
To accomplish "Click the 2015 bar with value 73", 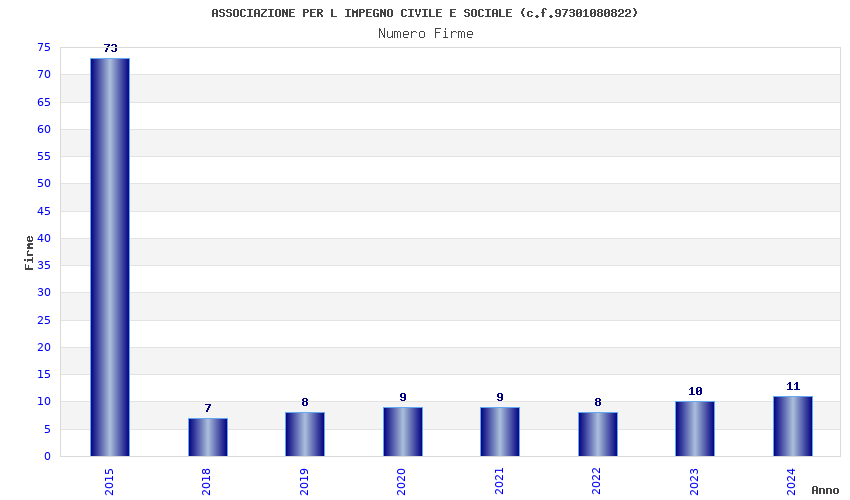I will click(110, 257).
